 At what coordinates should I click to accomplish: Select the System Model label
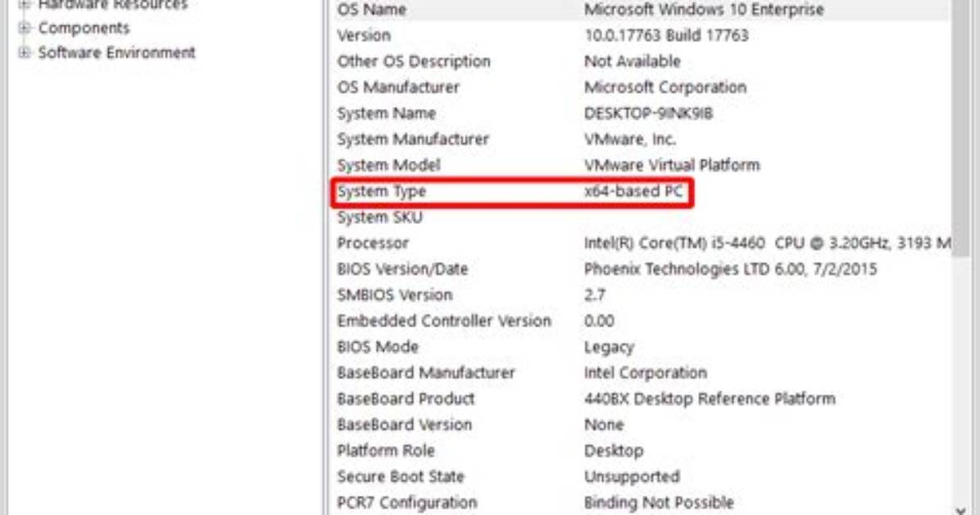coord(388,165)
